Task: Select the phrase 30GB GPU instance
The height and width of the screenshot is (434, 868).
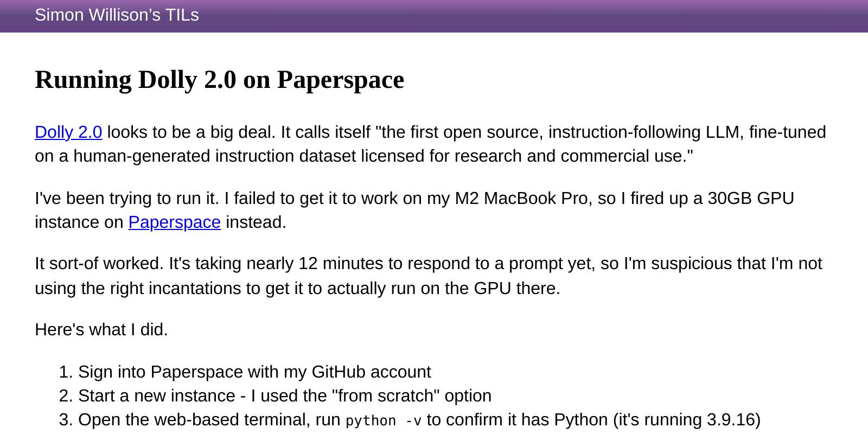Action: tap(751, 198)
